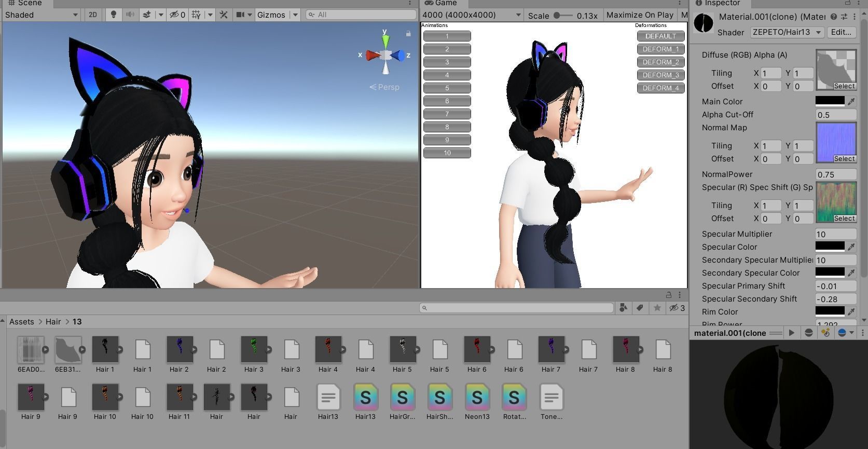Open Gizmos dropdown arrow
868x449 pixels.
[295, 15]
